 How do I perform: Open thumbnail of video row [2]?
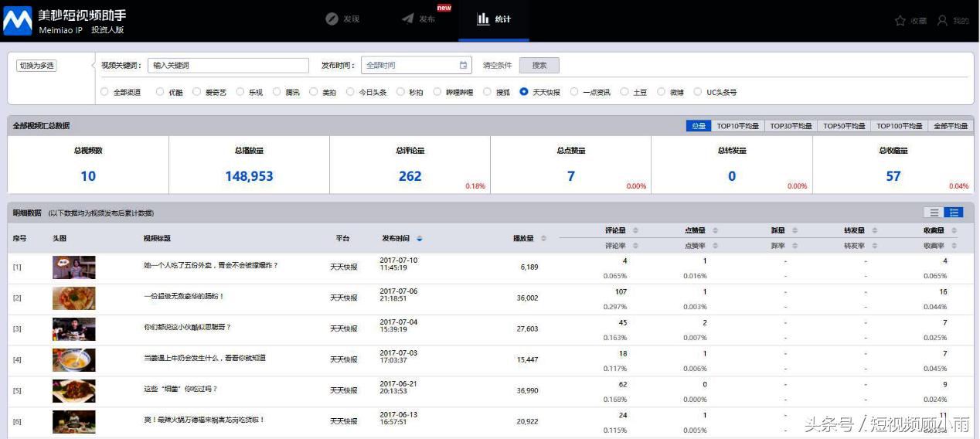74,298
